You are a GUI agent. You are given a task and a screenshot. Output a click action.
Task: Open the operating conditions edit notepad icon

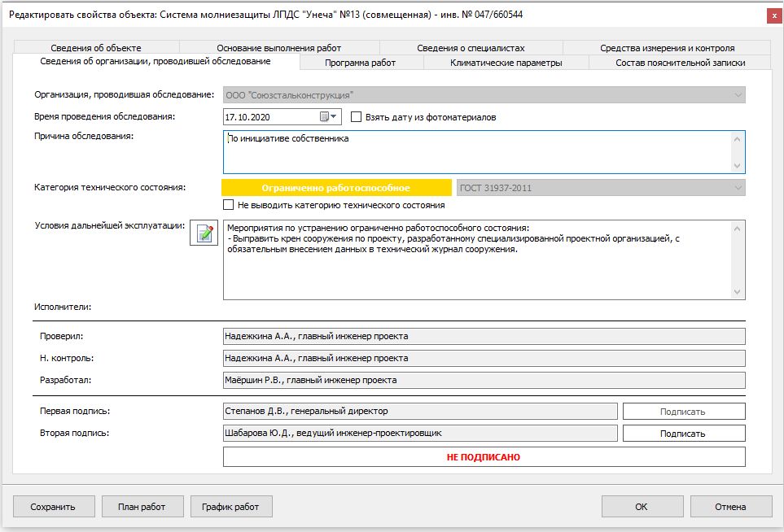click(x=204, y=233)
